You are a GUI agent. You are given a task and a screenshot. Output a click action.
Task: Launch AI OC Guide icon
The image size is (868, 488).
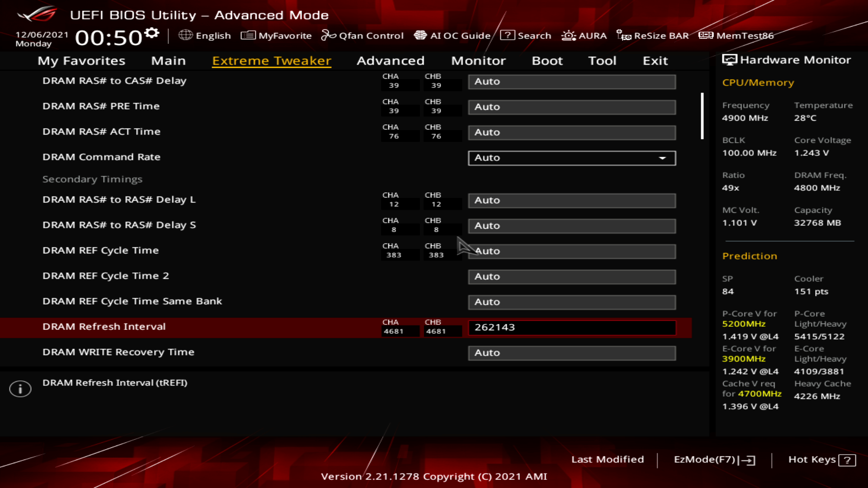pyautogui.click(x=420, y=35)
